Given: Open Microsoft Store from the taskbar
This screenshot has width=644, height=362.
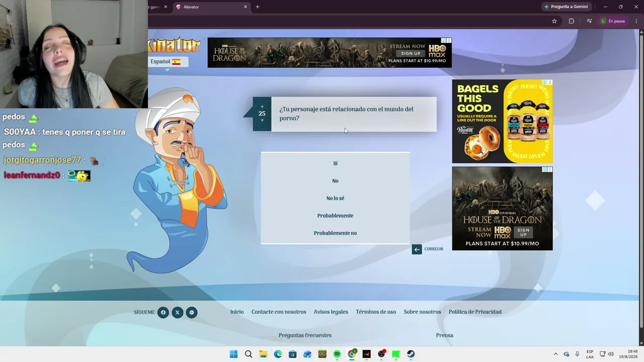Looking at the screenshot, I should pos(292,354).
